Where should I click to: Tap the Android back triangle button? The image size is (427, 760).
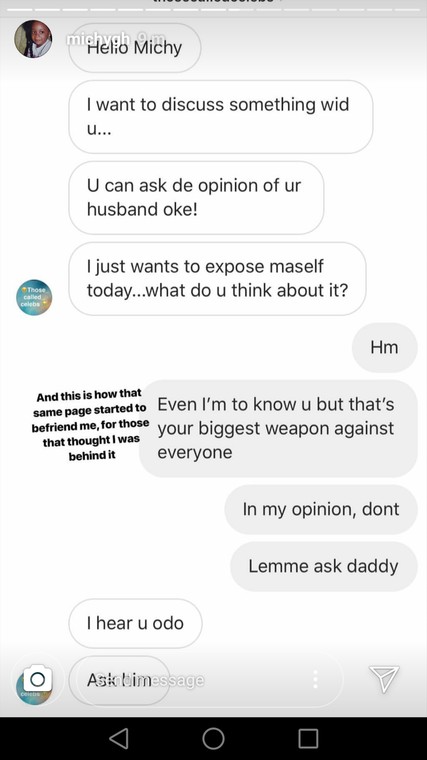pyautogui.click(x=118, y=739)
